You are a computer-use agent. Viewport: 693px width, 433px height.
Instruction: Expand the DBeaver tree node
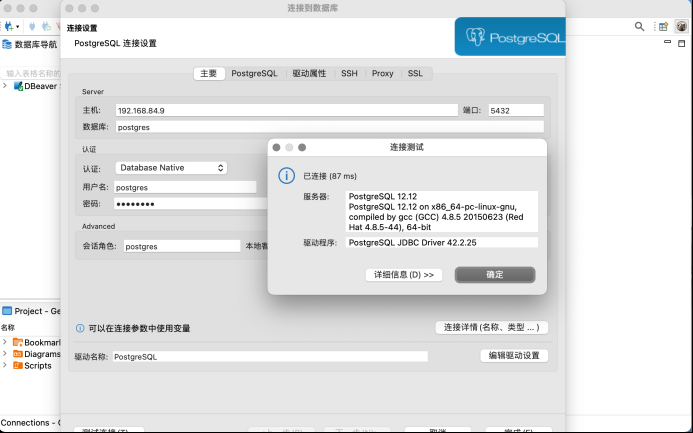pos(5,86)
